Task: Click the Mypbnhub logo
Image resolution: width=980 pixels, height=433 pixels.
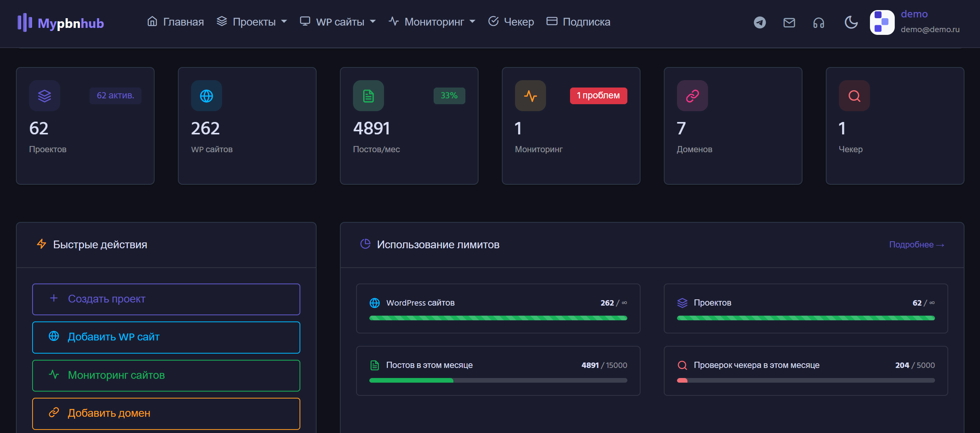Action: pos(61,23)
